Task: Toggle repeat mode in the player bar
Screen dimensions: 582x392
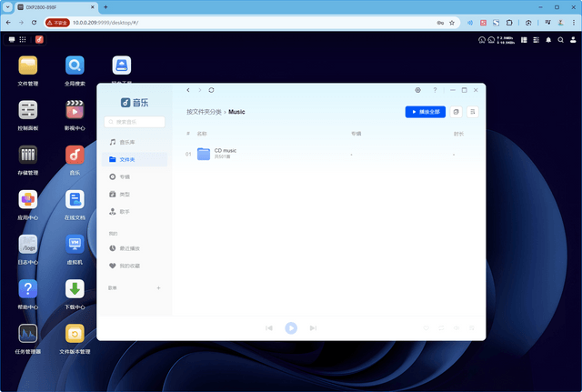Action: (441, 328)
